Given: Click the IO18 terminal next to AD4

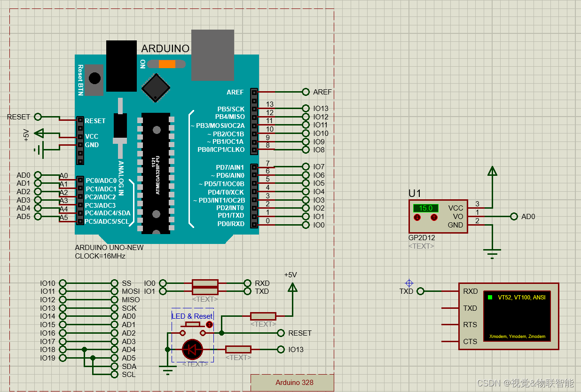Looking at the screenshot, I should pos(63,350).
